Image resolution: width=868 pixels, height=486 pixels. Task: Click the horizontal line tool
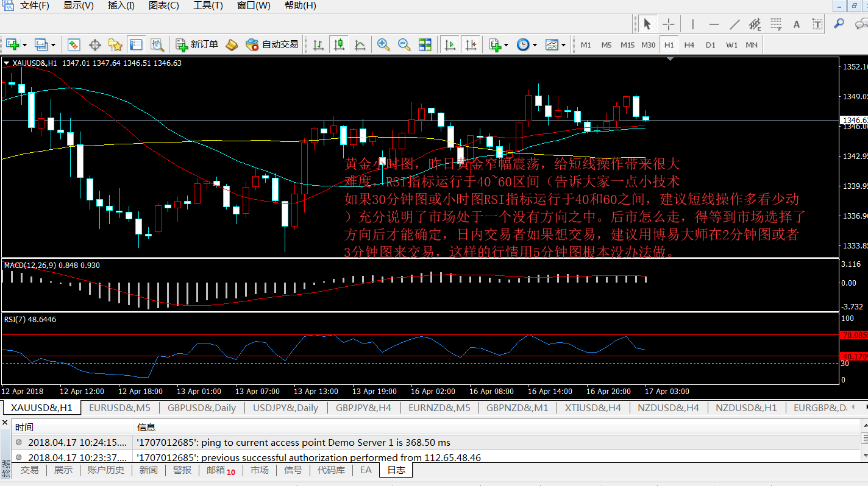(x=714, y=24)
